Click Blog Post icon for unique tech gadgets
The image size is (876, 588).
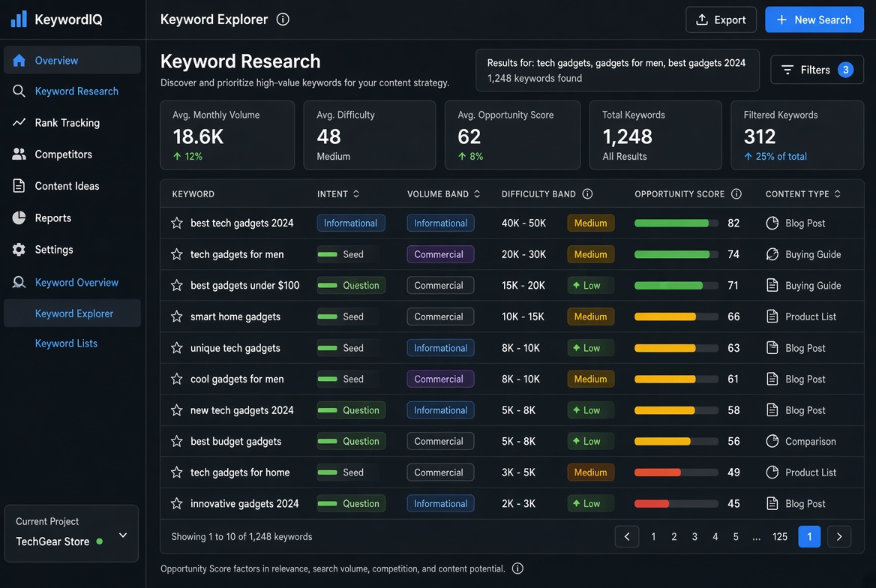click(772, 348)
